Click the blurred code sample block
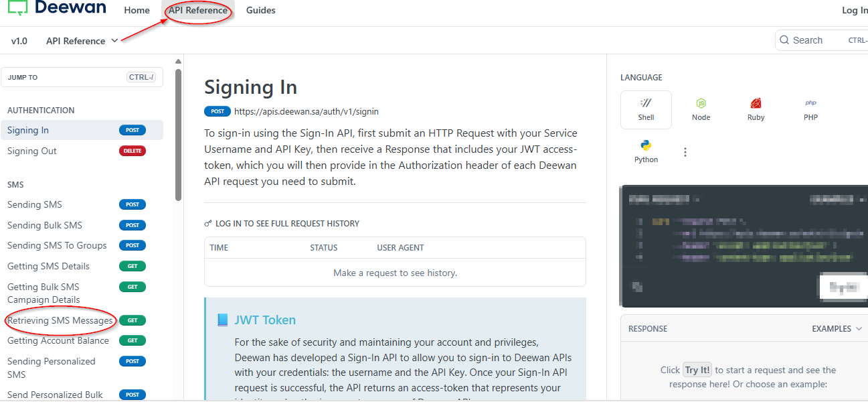 tap(744, 246)
